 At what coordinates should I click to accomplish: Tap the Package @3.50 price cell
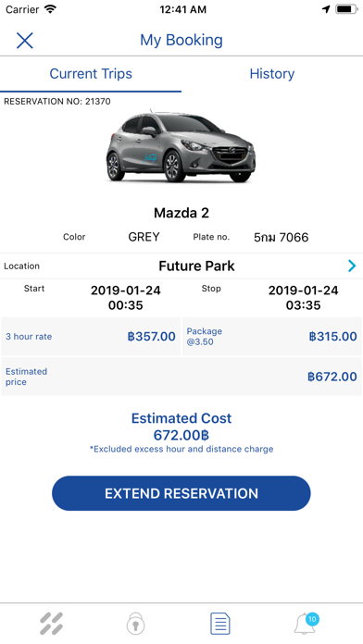tap(271, 337)
